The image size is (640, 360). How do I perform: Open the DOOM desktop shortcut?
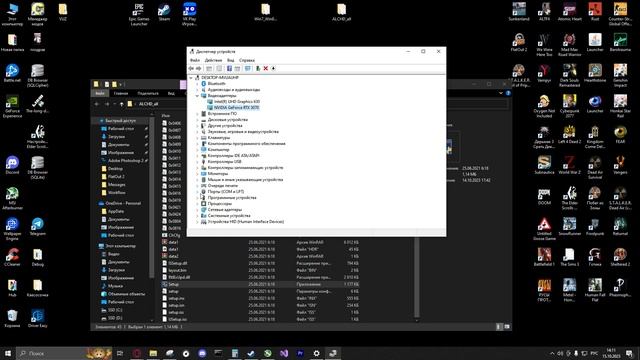544,196
